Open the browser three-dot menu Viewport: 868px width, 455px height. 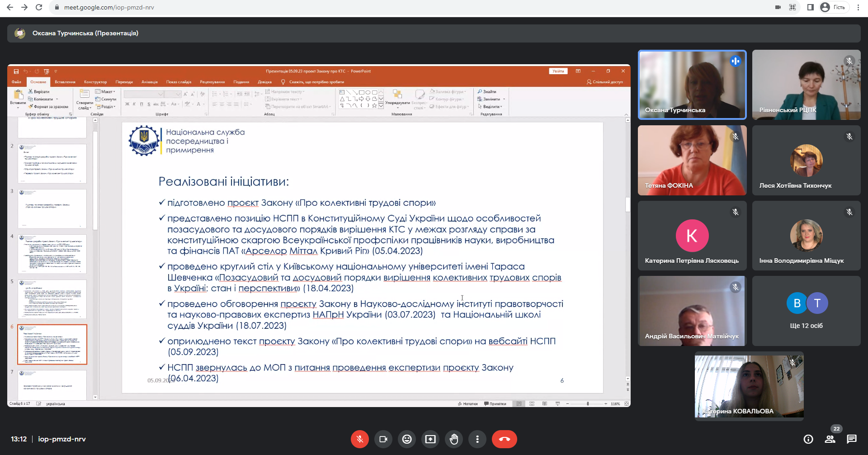pos(858,7)
